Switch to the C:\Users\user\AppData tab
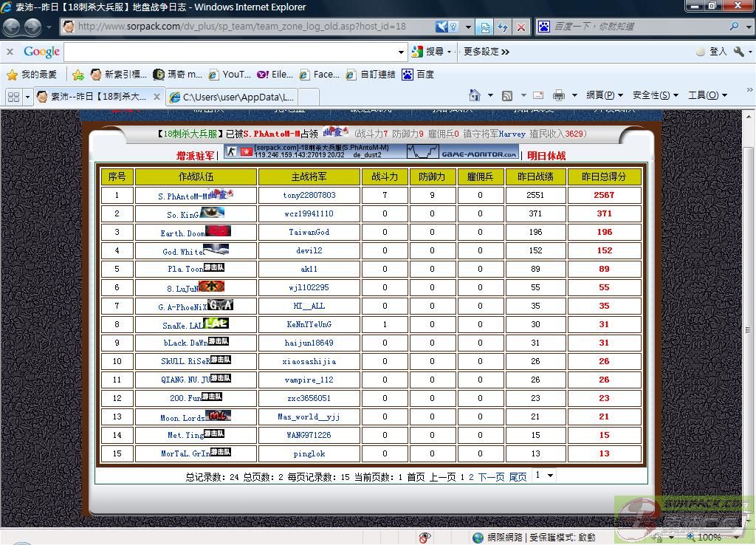 238,97
